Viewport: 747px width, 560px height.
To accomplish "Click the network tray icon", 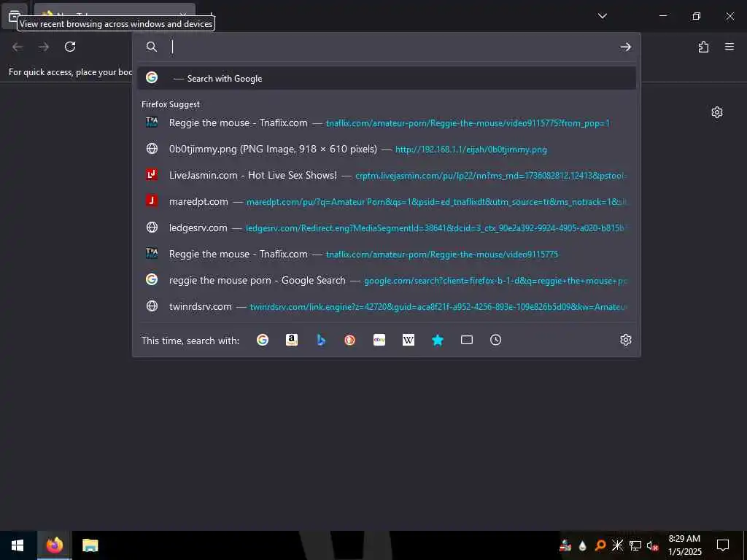I will [635, 545].
